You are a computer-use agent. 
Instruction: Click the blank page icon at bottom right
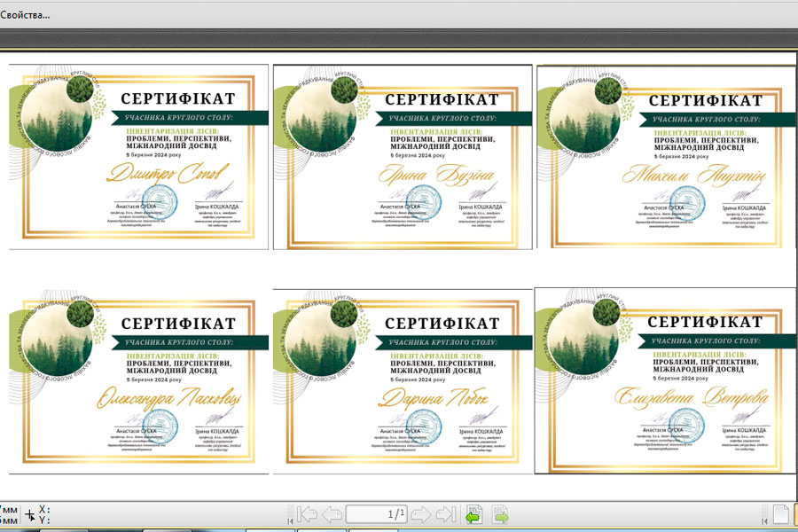pos(781,514)
